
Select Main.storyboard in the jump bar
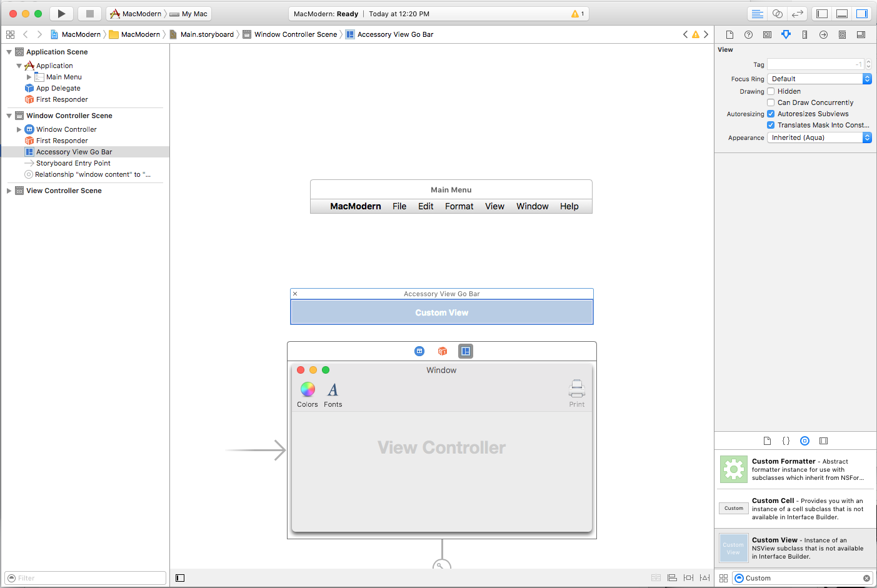point(206,34)
